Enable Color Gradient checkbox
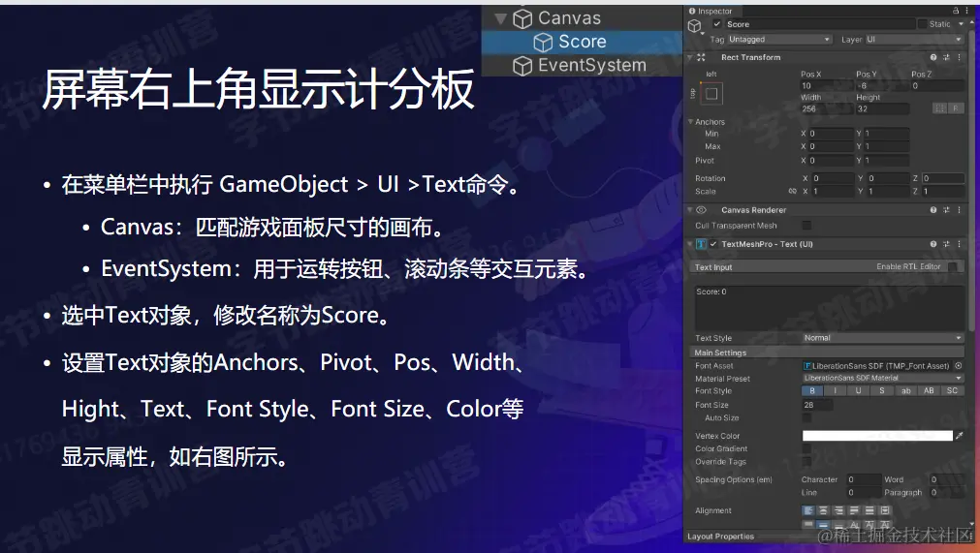 tap(806, 448)
